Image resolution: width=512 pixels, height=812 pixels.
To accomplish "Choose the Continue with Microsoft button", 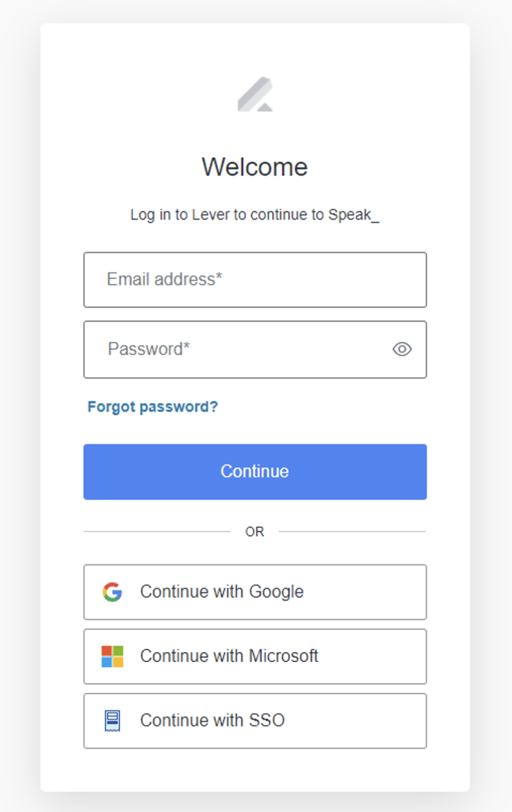I will coord(255,656).
